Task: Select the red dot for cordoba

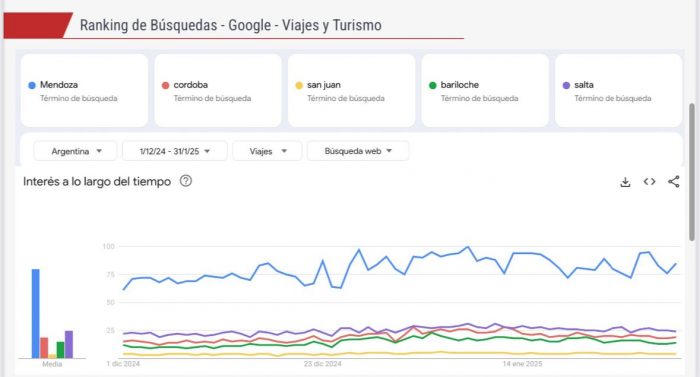Action: tap(165, 85)
